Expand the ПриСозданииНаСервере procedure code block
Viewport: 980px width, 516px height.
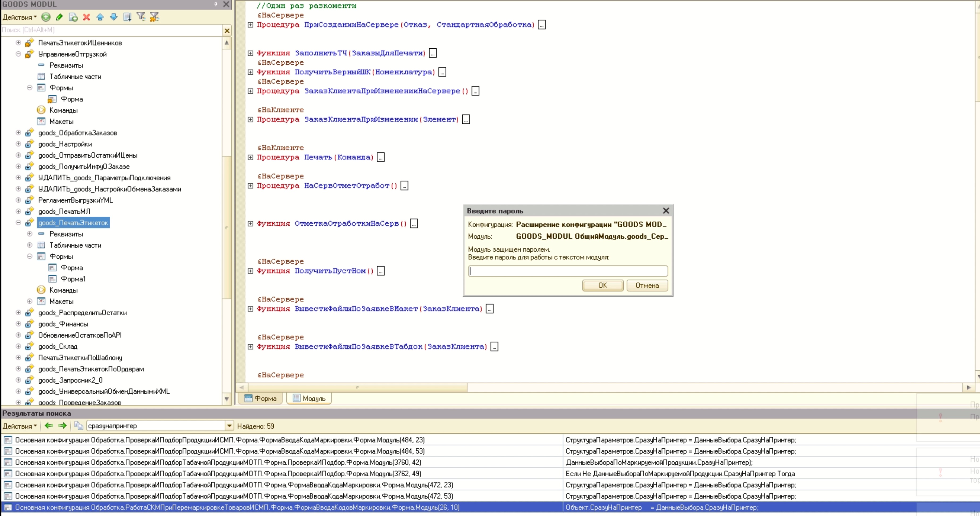click(x=250, y=25)
